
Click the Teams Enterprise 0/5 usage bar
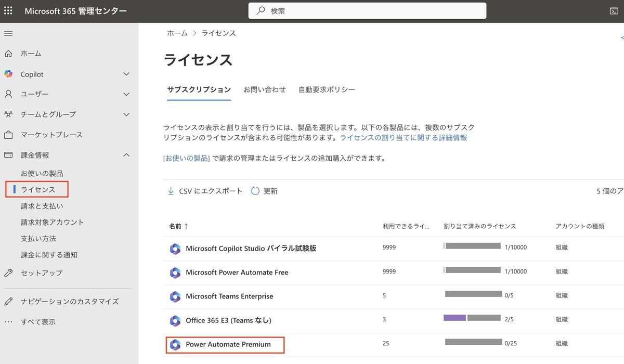coord(473,294)
